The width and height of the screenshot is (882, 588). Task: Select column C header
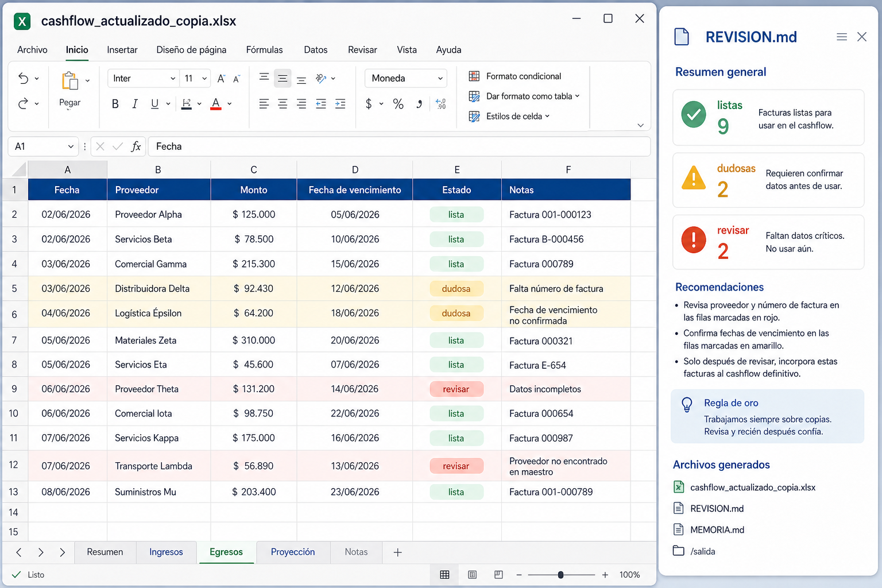(x=254, y=169)
